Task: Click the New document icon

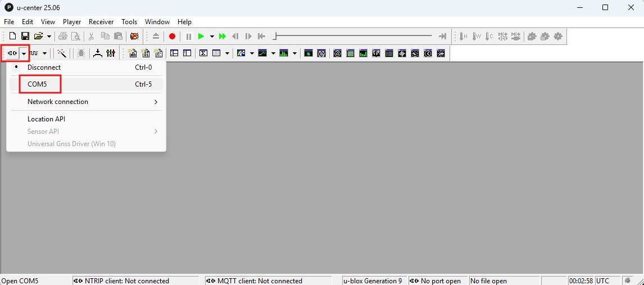Action: click(12, 37)
